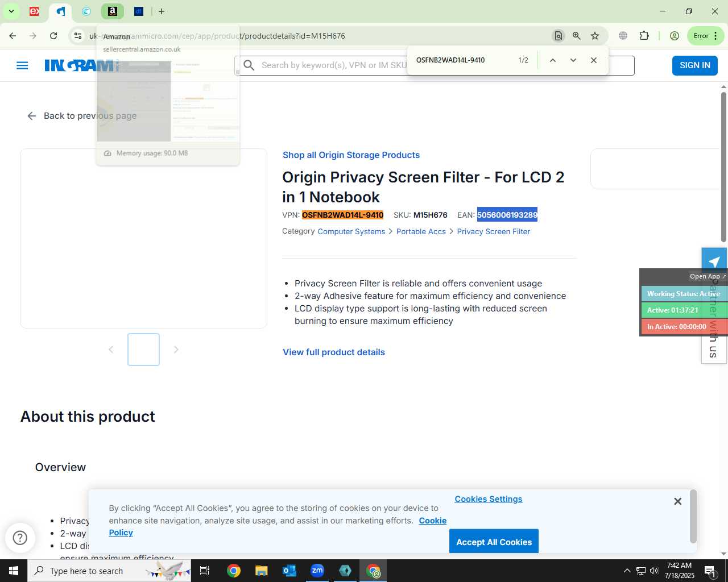Open Outlook from the taskbar
Viewport: 728px width, 582px height.
(x=289, y=571)
